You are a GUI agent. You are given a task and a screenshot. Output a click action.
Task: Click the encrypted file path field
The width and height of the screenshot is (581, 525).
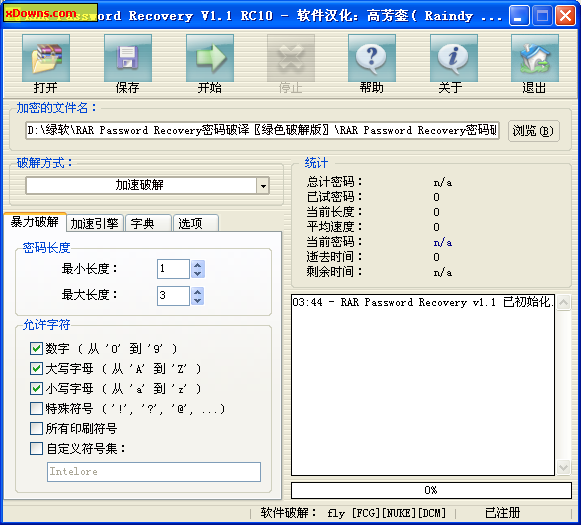click(x=262, y=130)
